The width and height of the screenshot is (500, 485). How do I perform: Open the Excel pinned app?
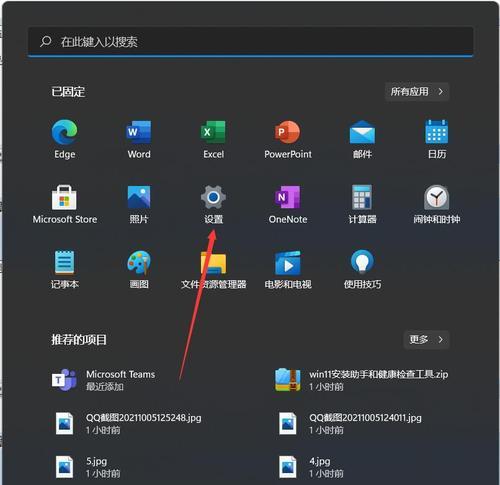click(213, 132)
